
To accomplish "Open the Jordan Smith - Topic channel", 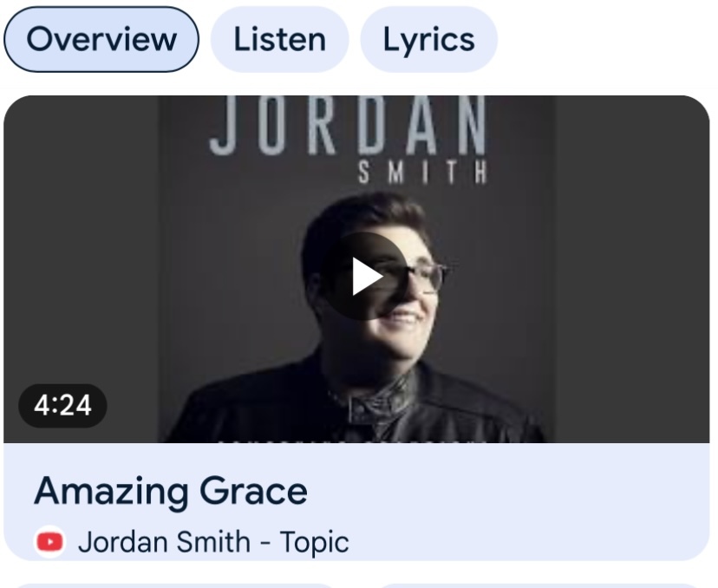I will 213,542.
